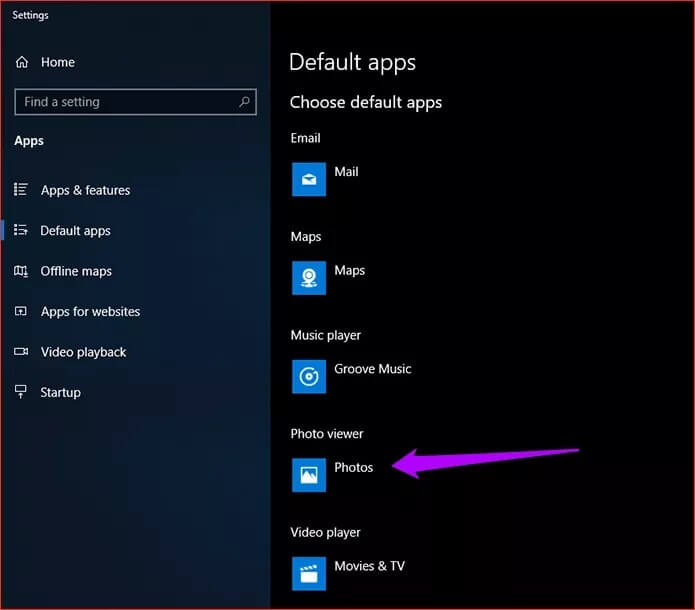This screenshot has height=610, width=695.
Task: Change default photo viewer Photos
Action: [354, 467]
